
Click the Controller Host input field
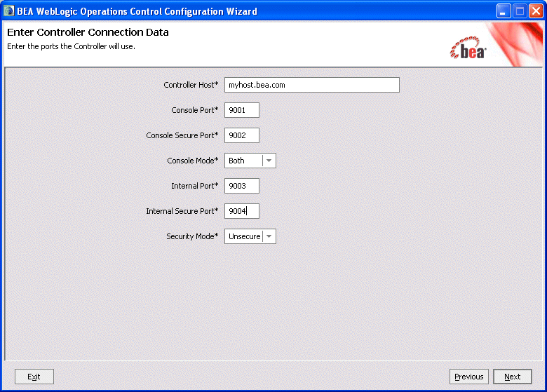312,85
